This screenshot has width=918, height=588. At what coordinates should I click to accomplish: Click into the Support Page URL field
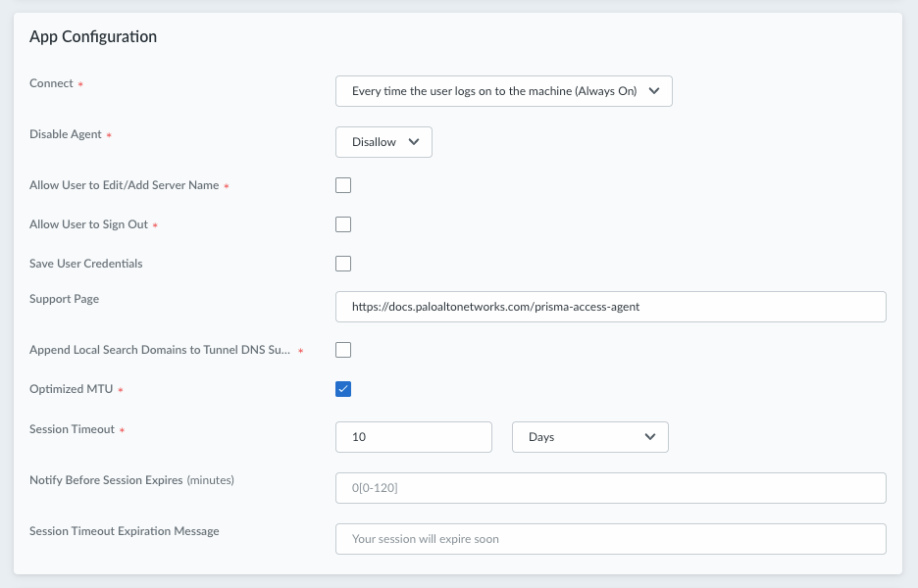[x=610, y=307]
